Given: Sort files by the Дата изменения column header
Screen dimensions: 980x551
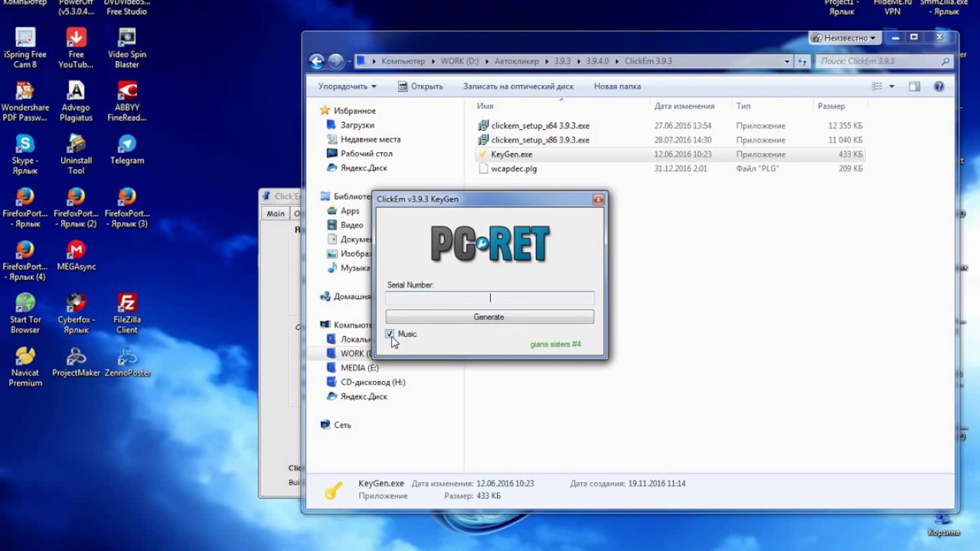Looking at the screenshot, I should [684, 106].
